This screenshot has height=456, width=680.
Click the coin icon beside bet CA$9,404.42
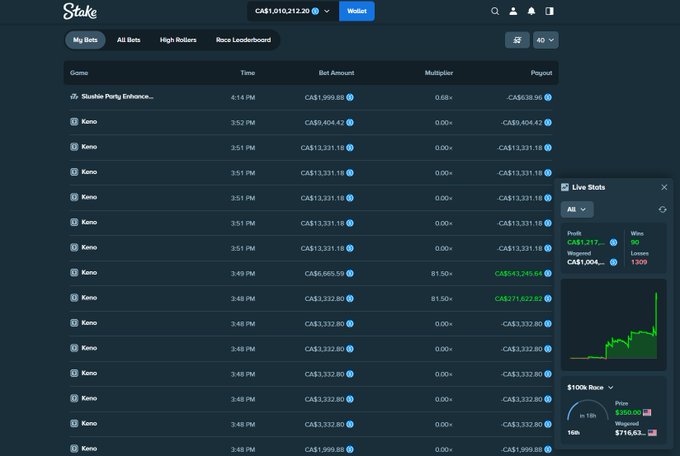[350, 122]
